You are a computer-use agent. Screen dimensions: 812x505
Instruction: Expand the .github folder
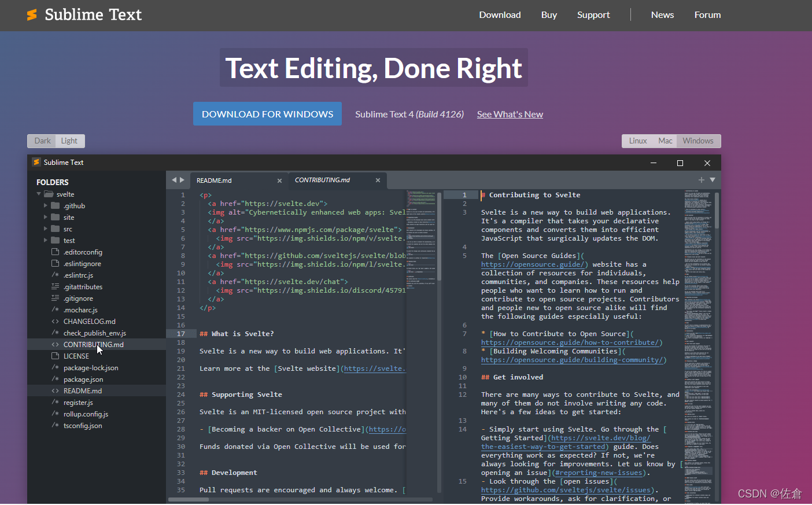click(46, 205)
